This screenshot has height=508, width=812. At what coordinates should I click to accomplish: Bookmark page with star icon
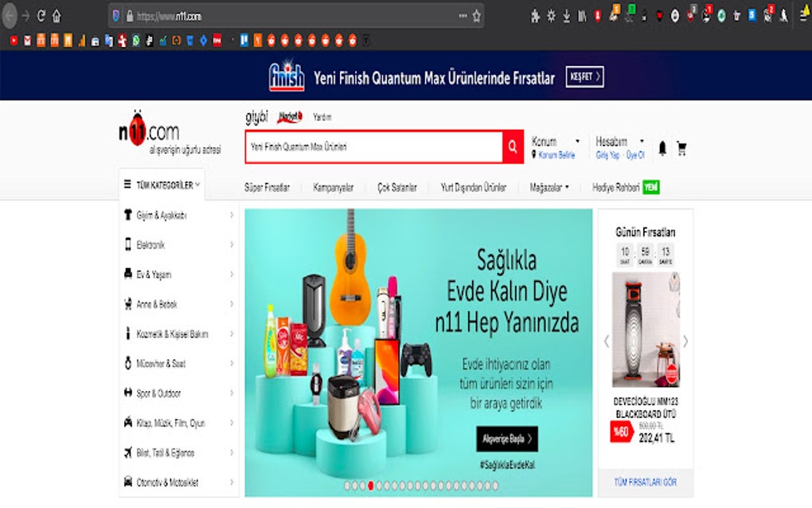click(477, 17)
